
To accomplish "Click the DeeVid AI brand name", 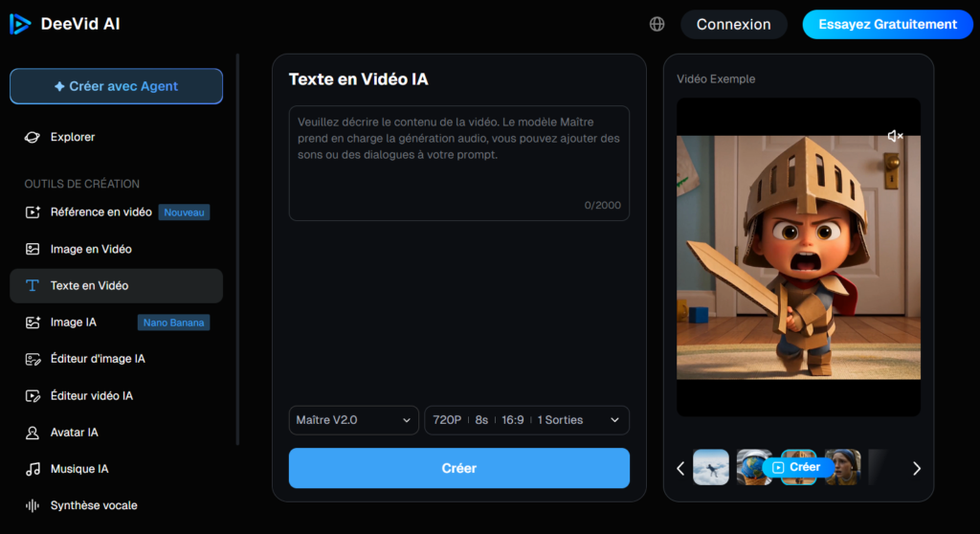I will [80, 24].
